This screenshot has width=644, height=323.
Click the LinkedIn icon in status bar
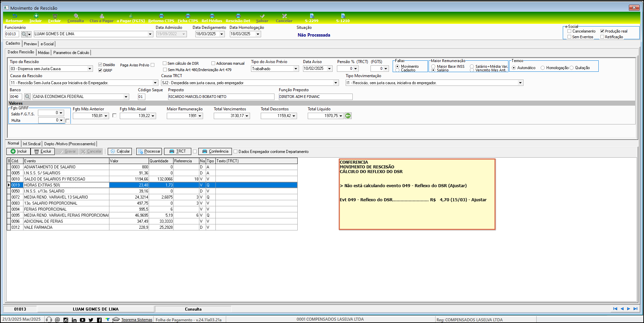(x=74, y=320)
